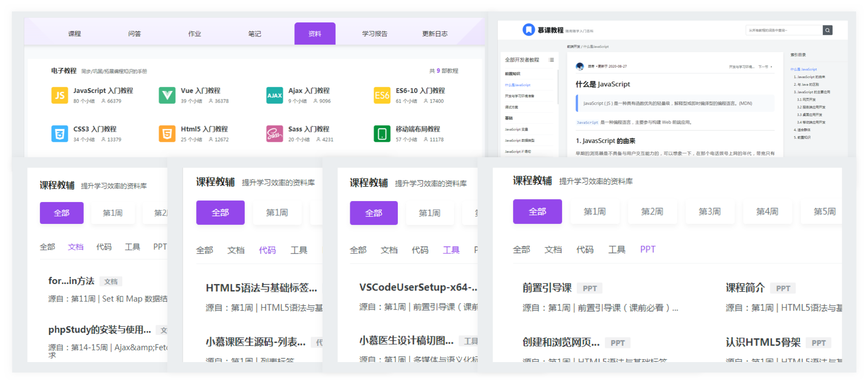Open the orange Html5 tutorial icon
The image size is (868, 384).
(167, 134)
